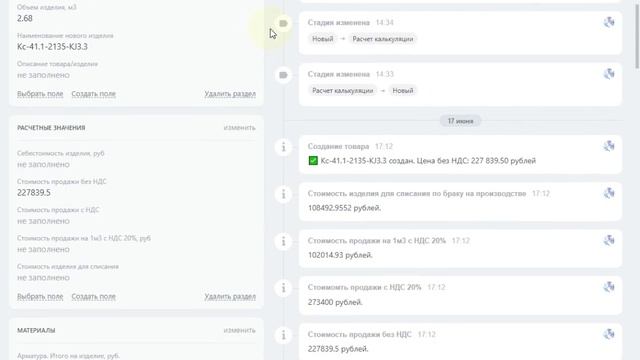Click stage flag icon beside 14:34 entry

[x=283, y=24]
